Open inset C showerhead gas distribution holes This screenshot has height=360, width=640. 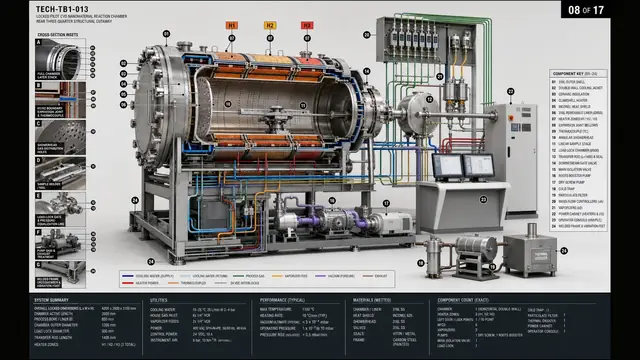pyautogui.click(x=60, y=137)
